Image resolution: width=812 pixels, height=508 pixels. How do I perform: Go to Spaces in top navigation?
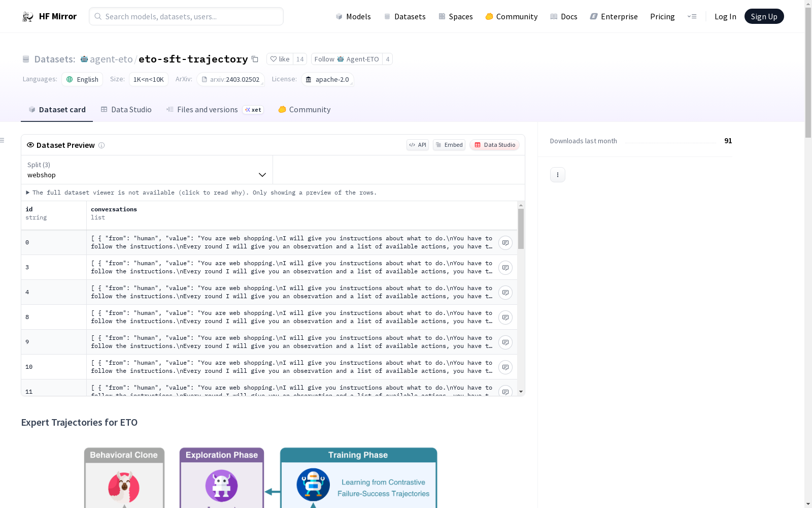pyautogui.click(x=456, y=17)
